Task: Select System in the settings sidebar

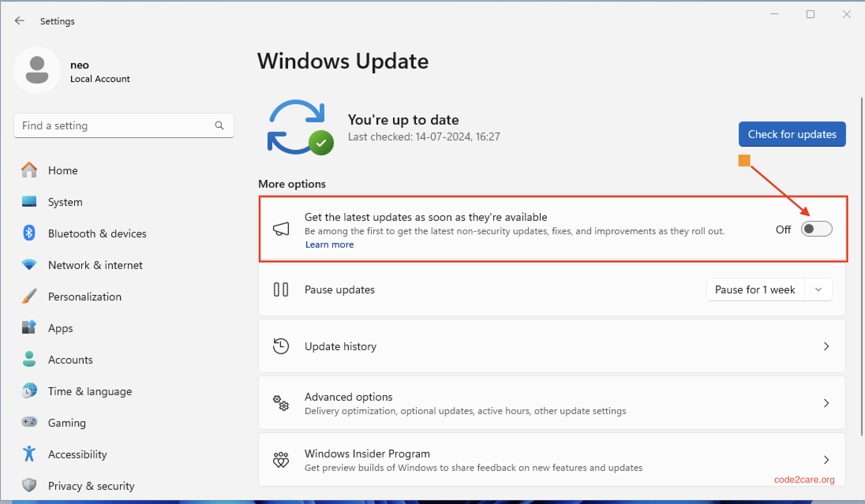Action: [29, 202]
